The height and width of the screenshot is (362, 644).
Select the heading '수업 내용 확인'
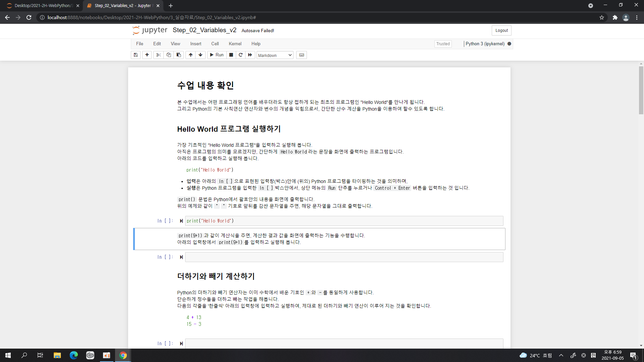pos(205,85)
